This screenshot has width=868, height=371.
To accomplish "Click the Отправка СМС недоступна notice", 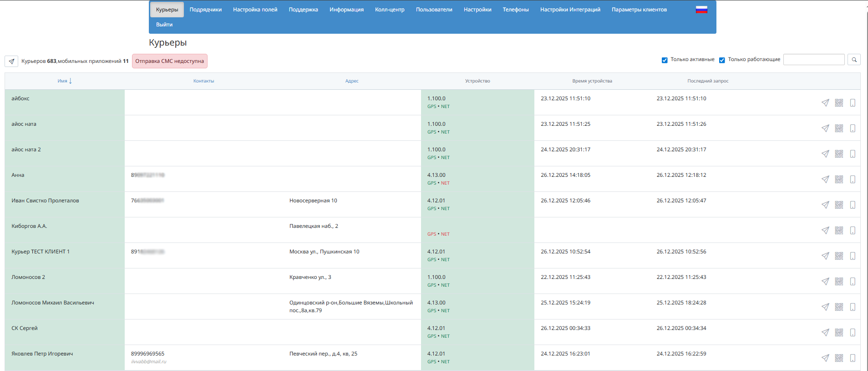I will point(169,61).
